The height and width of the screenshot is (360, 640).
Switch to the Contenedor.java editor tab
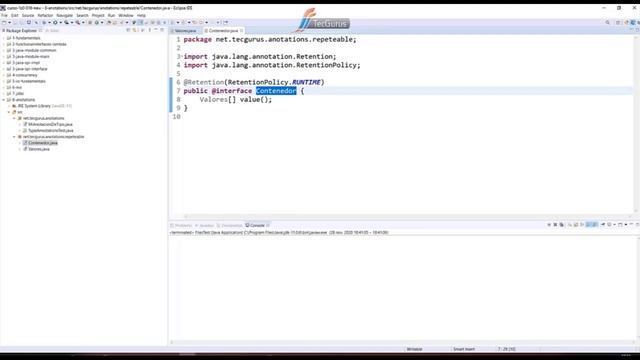(x=223, y=31)
